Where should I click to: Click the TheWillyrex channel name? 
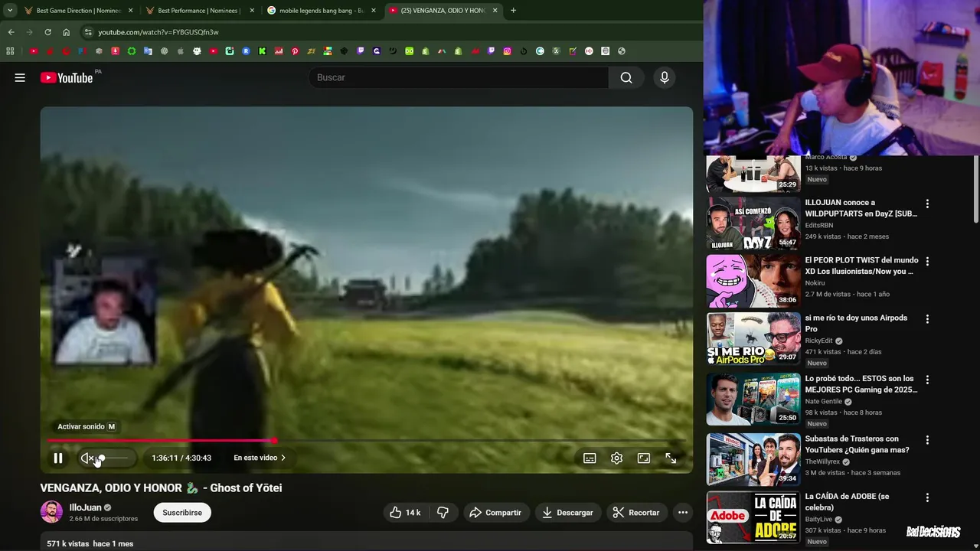coord(822,461)
